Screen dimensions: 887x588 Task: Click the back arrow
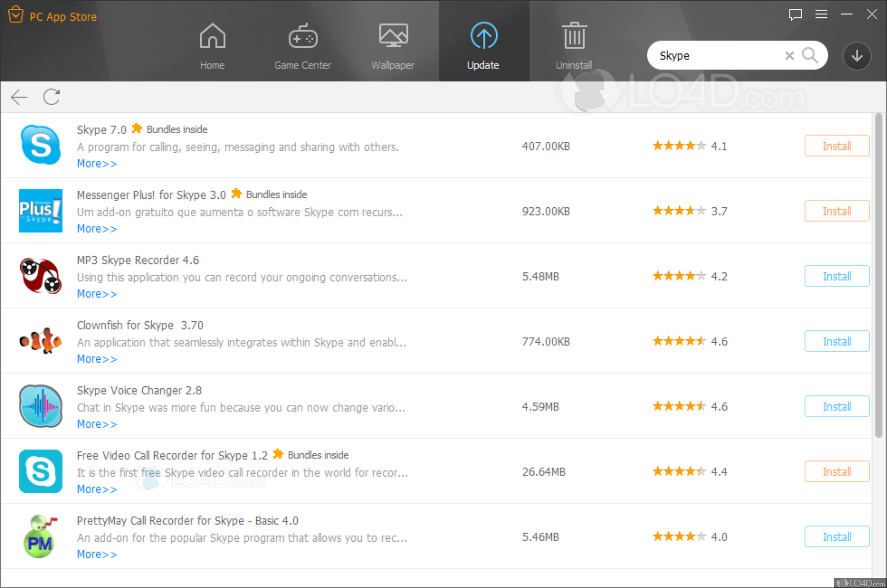click(19, 97)
